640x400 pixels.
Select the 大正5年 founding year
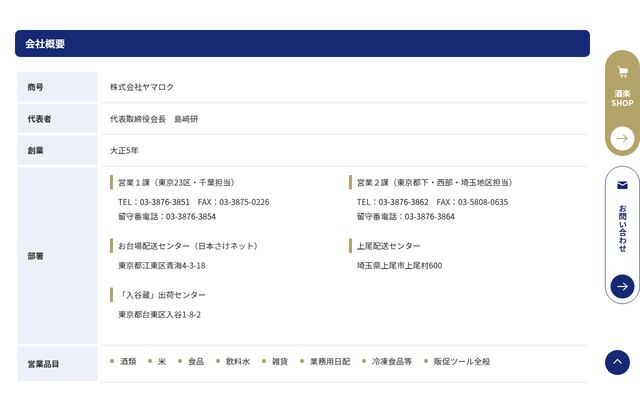point(124,151)
